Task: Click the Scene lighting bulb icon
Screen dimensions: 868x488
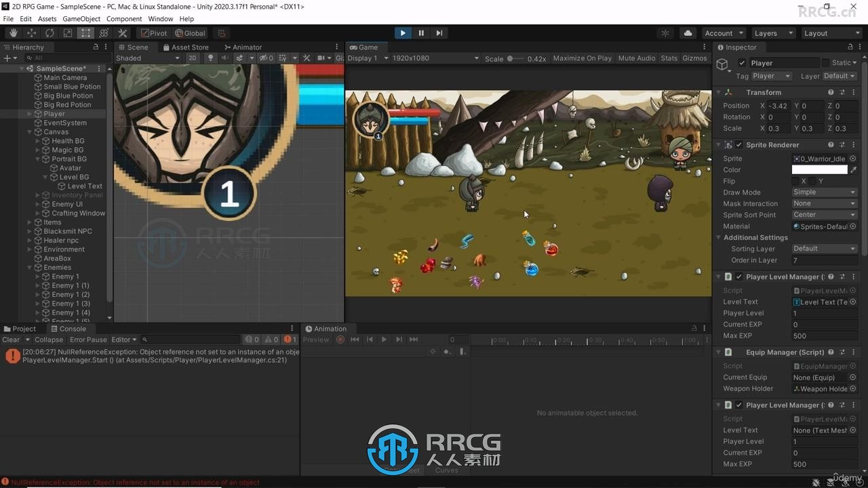Action: 210,58
